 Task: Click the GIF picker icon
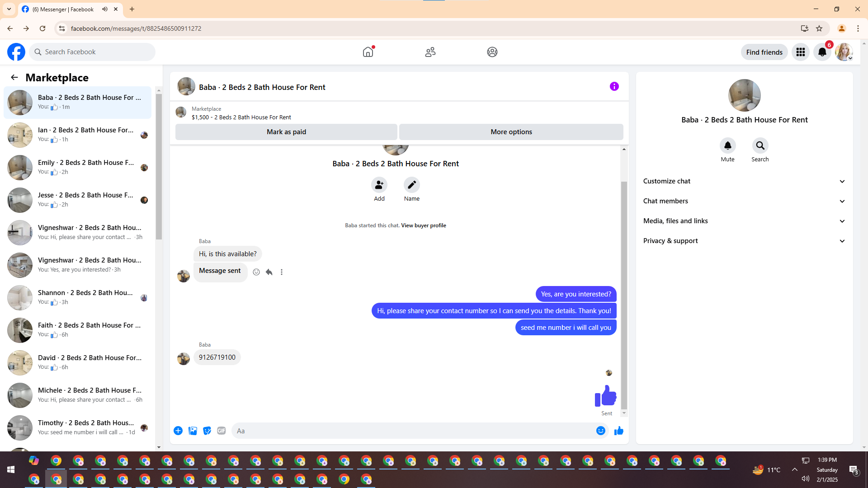pos(221,431)
